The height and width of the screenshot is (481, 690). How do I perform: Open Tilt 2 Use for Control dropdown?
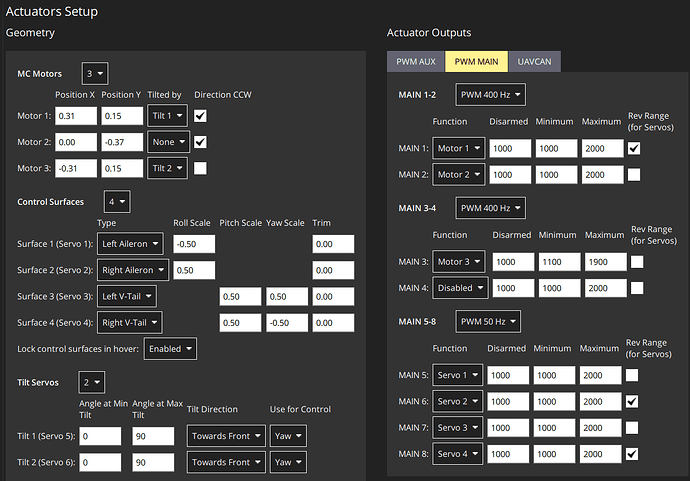point(287,463)
